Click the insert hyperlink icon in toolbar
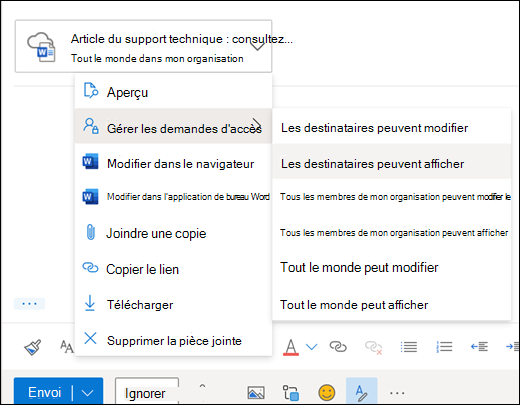Viewport: 520px width, 405px height. (338, 347)
